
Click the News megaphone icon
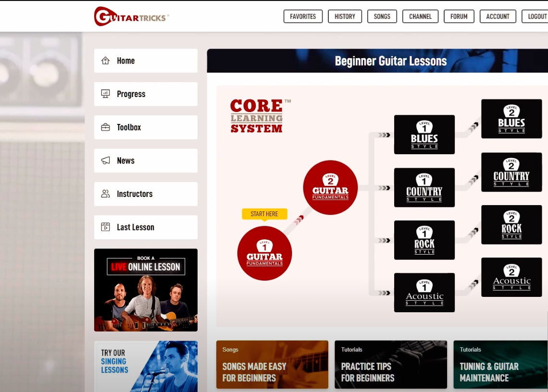tap(106, 160)
